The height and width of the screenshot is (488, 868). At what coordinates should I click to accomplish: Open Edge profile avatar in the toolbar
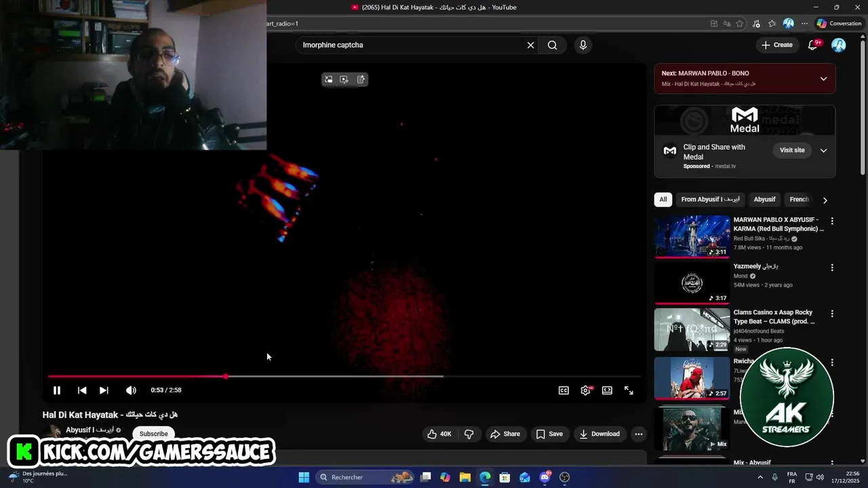788,24
